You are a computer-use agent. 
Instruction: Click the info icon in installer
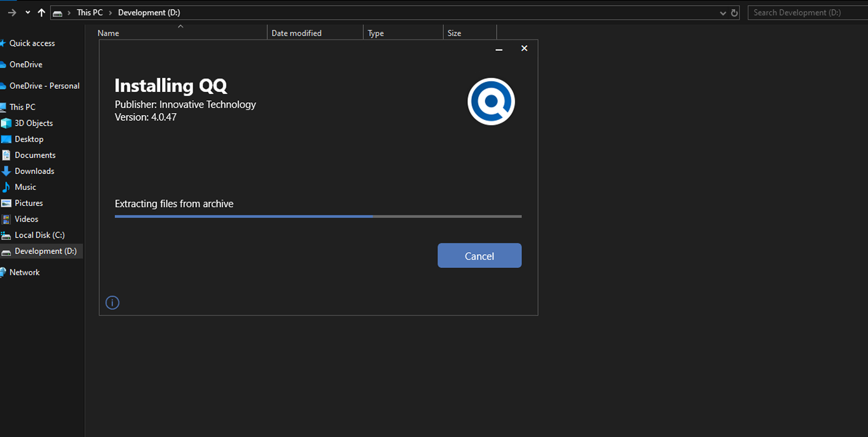point(113,302)
